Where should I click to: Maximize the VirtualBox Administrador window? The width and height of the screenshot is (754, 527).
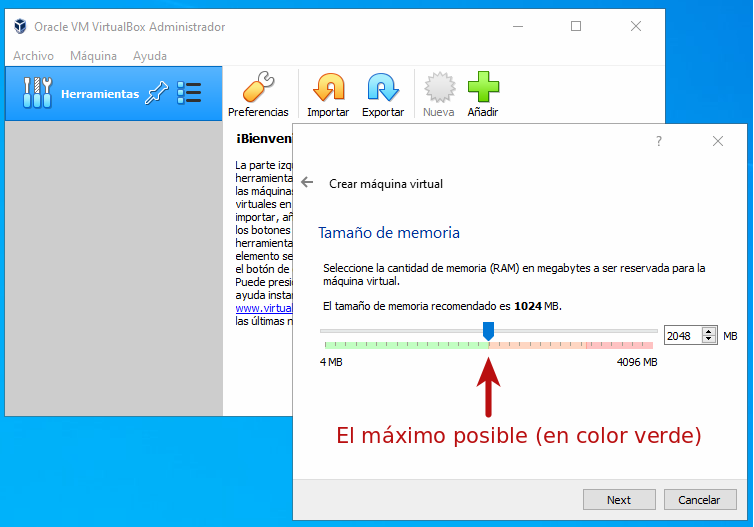coord(576,26)
